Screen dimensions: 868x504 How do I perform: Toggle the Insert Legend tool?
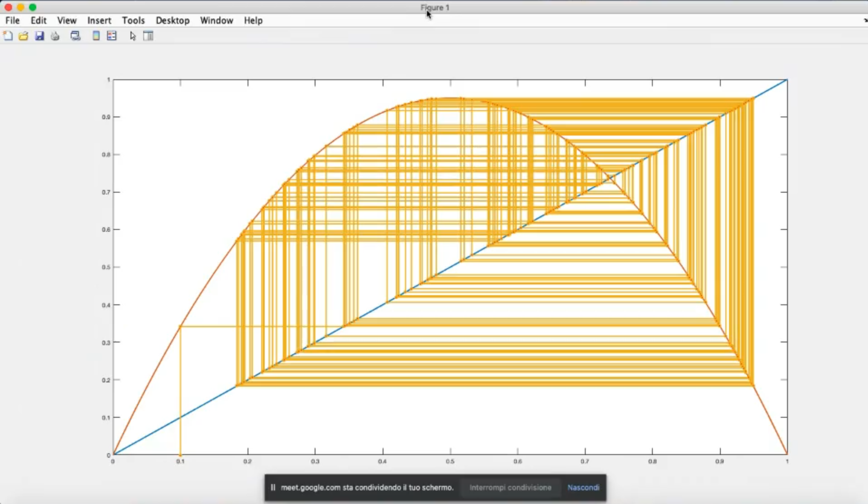pos(111,36)
